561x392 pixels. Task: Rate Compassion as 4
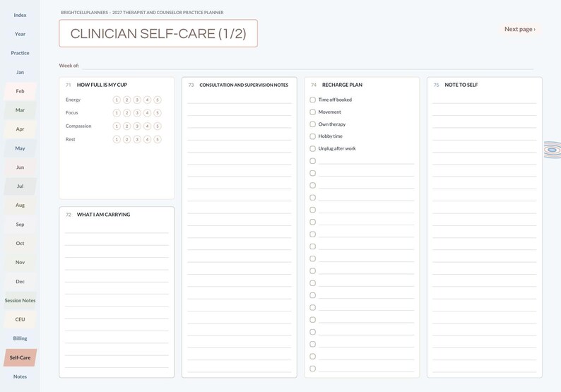click(x=147, y=126)
